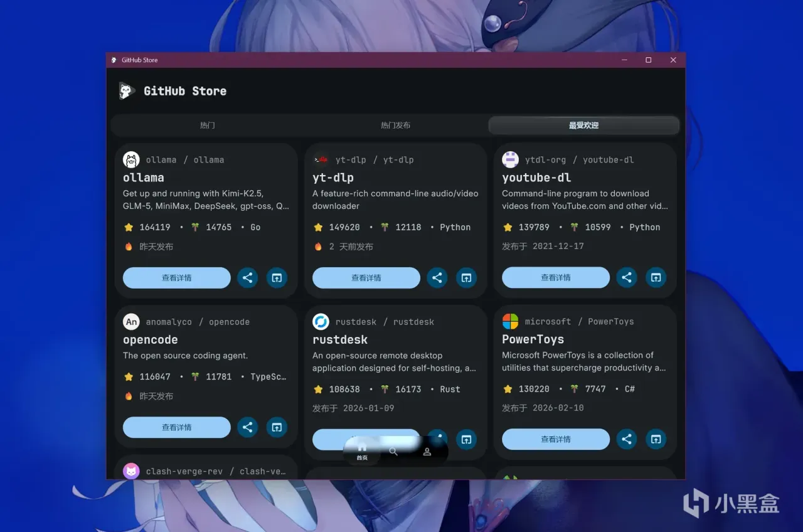Click the open-in-browser icon on rustdesk card

(466, 439)
